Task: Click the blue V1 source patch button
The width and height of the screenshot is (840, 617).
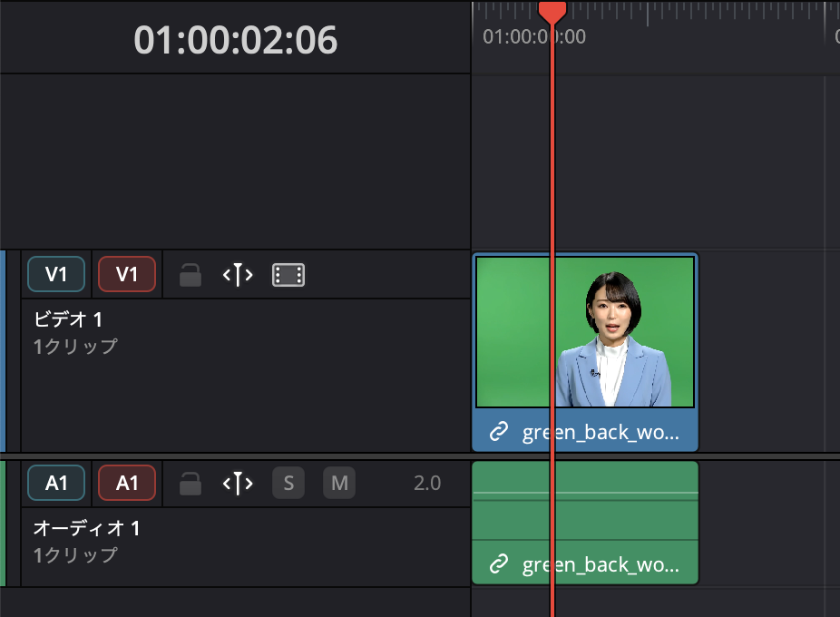Action: click(x=56, y=274)
